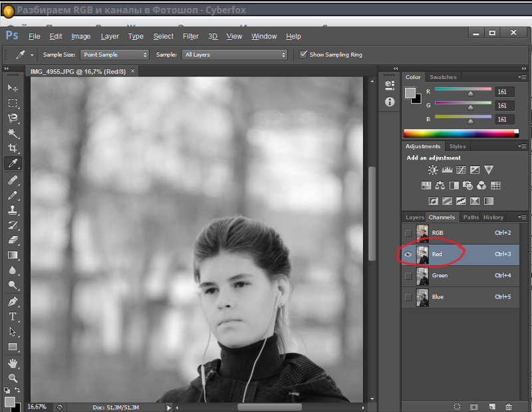The width and height of the screenshot is (532, 412).
Task: Select the Crop tool
Action: [13, 148]
